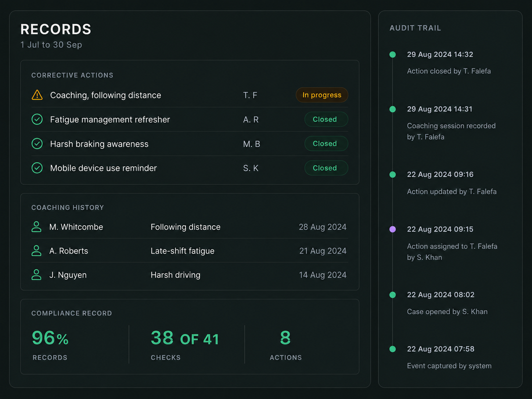Click the warning triangle icon for Coaching
This screenshot has height=399, width=532.
[x=37, y=95]
